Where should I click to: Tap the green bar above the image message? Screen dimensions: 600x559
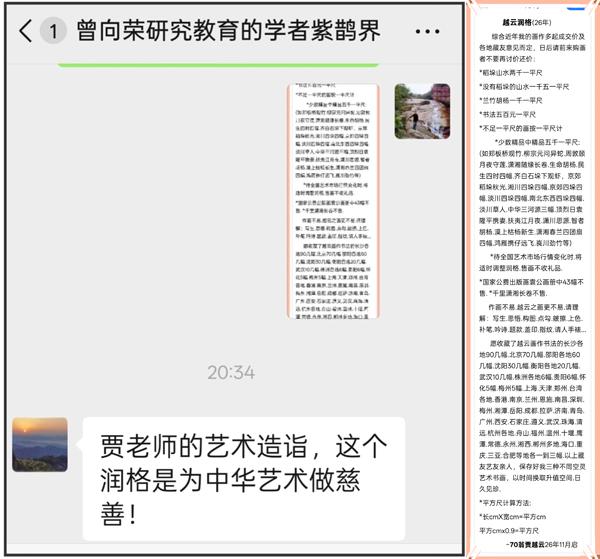(218, 65)
